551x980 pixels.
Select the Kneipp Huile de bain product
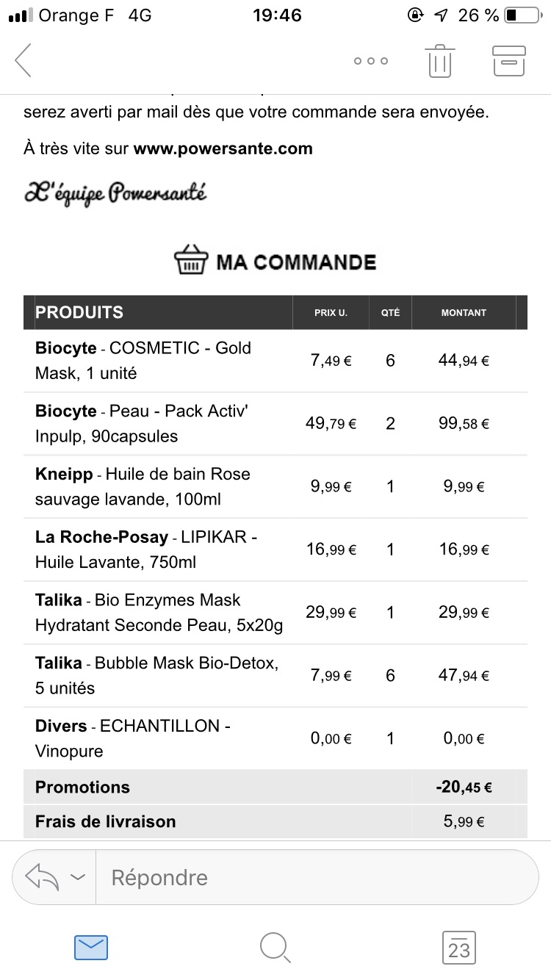(x=275, y=486)
